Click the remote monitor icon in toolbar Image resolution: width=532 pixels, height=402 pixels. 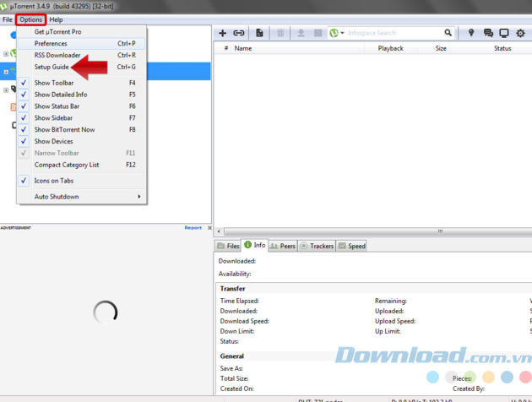tap(504, 33)
